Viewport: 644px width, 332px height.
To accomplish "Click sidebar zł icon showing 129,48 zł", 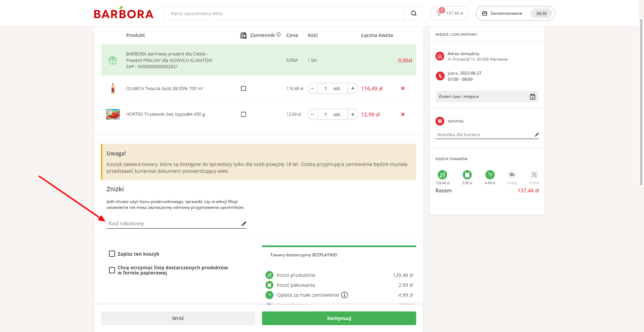I will pos(442,175).
